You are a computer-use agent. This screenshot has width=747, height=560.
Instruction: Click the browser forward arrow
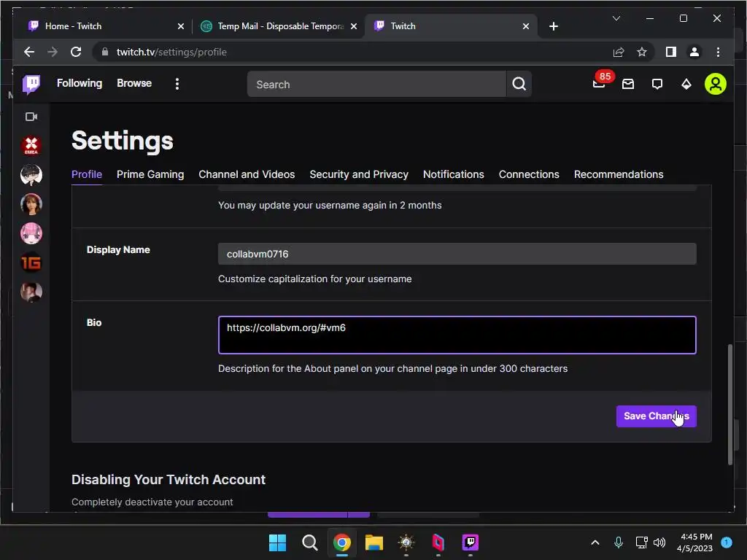[x=53, y=52]
